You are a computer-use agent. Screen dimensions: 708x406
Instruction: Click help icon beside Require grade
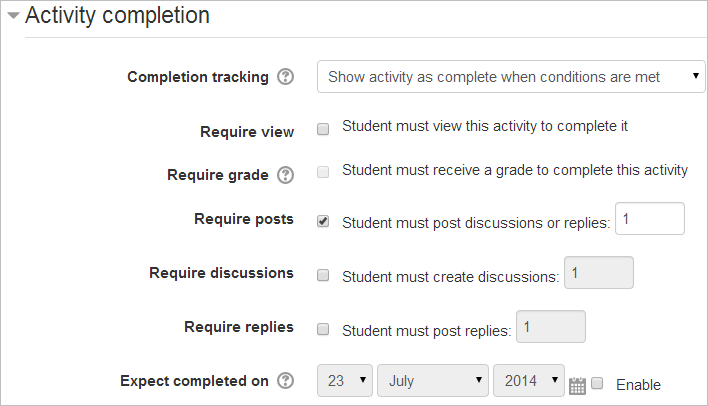(x=285, y=175)
